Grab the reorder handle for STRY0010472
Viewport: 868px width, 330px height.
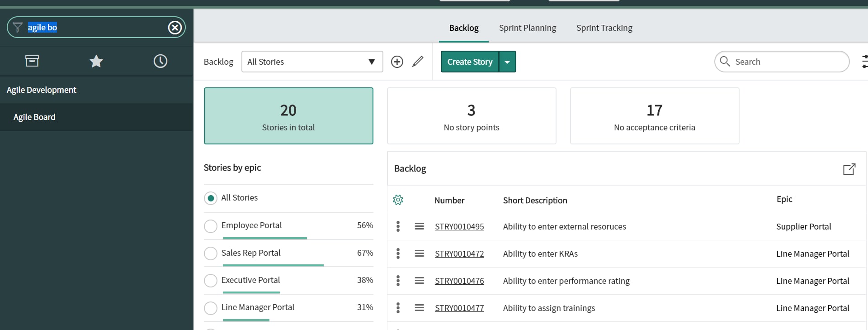click(420, 253)
